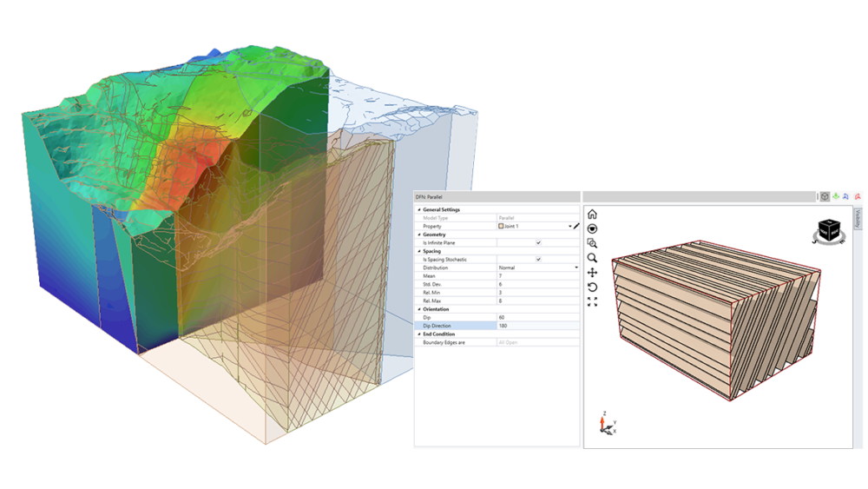Screen dimensions: 868x489
Task: Collapse the Spacing section
Action: 419,251
